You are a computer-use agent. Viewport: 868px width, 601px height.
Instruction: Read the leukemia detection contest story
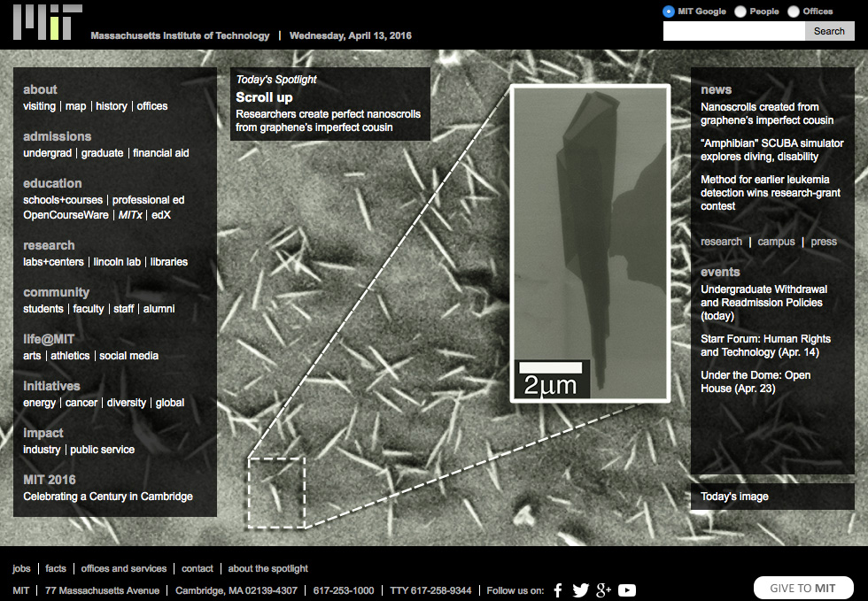tap(771, 193)
